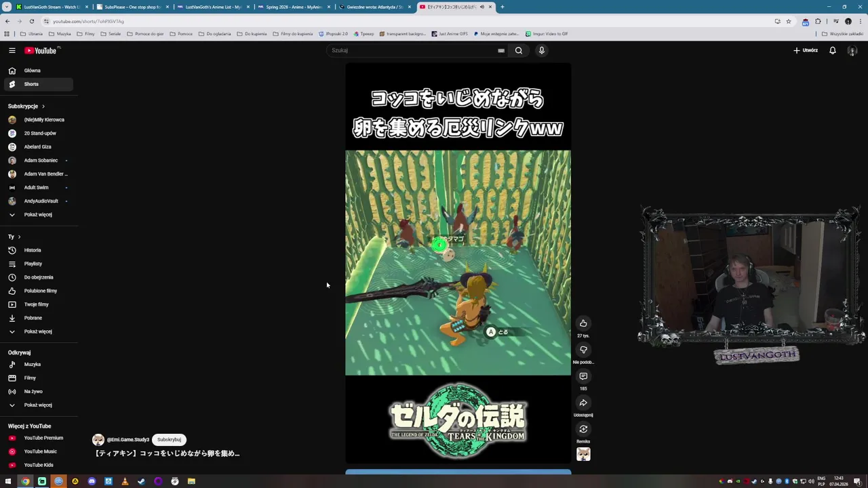Image resolution: width=868 pixels, height=488 pixels.
Task: Open the Wszystkie zakładki bookmarks folder
Action: pos(842,34)
